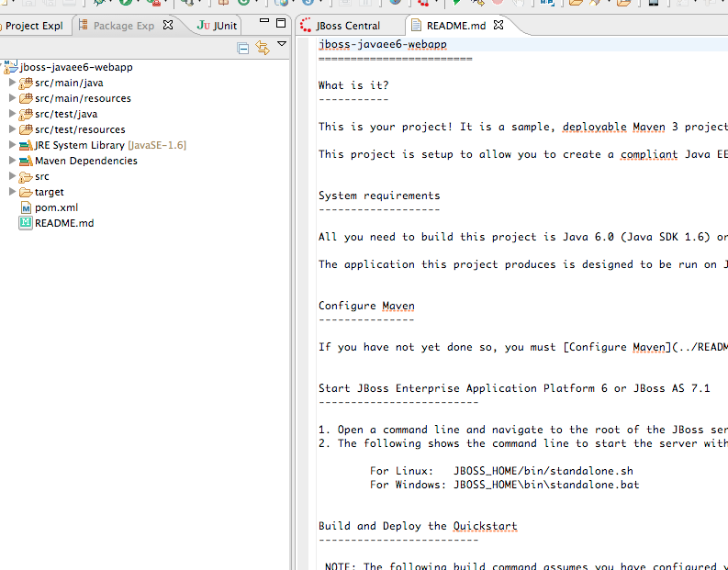Click 'Start JBoss Enterprise Application Platform' heading
Viewport: 728px width, 570px height.
coord(514,388)
